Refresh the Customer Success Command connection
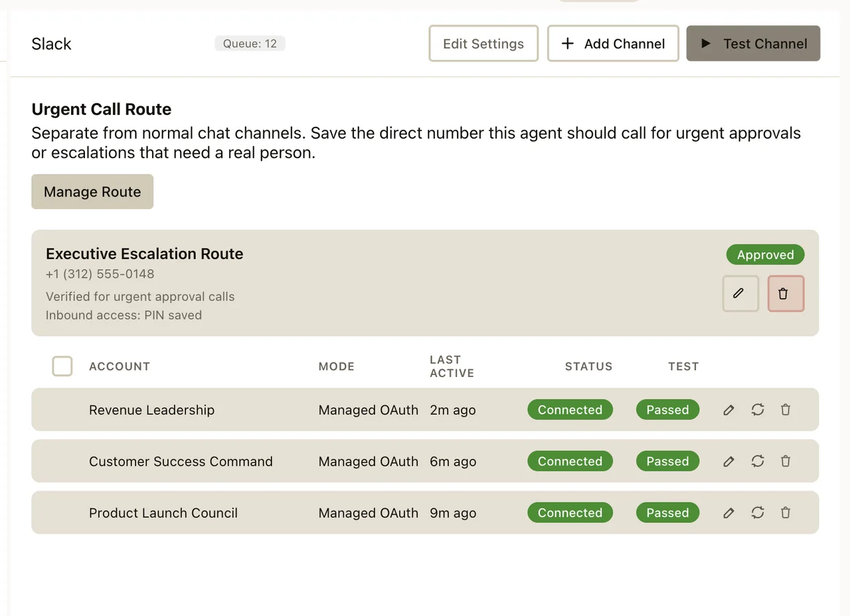This screenshot has height=616, width=850. pyautogui.click(x=758, y=461)
